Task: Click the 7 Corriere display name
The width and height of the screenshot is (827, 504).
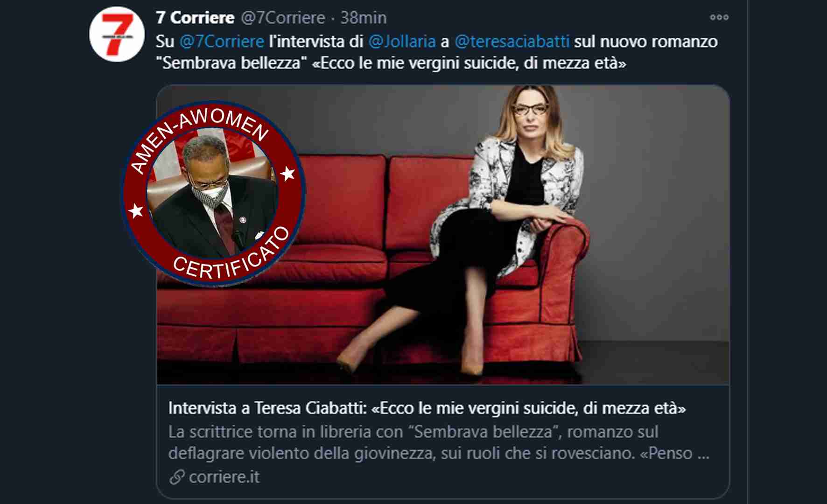Action: 195,18
